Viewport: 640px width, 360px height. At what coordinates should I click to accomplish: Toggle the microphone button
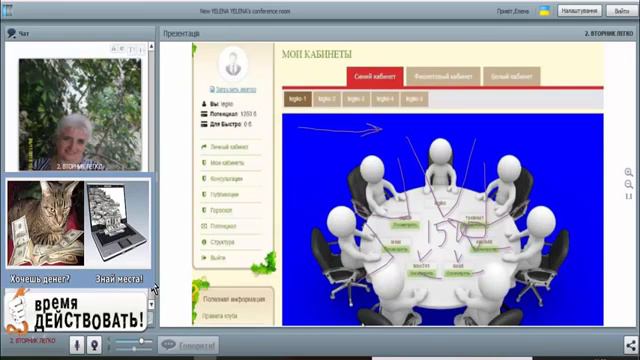click(77, 345)
